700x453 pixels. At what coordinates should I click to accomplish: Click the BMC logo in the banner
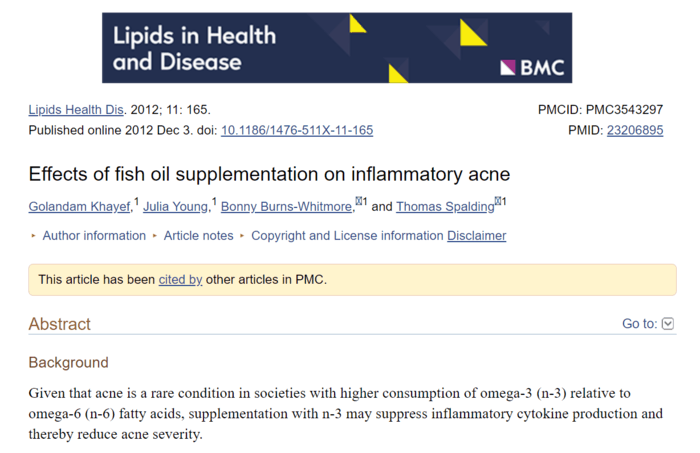click(533, 68)
